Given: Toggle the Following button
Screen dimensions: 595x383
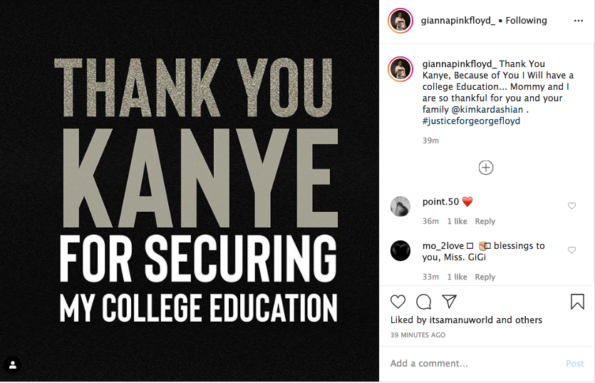Looking at the screenshot, I should (526, 20).
